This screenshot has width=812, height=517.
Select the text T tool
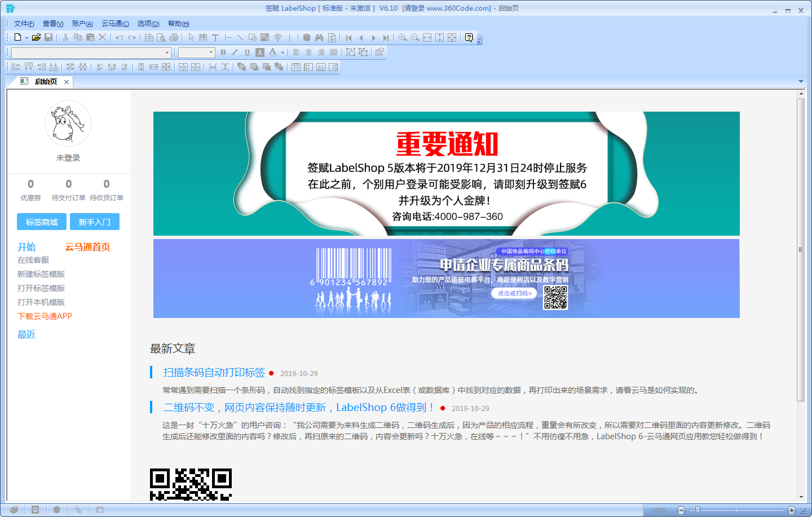pyautogui.click(x=215, y=38)
